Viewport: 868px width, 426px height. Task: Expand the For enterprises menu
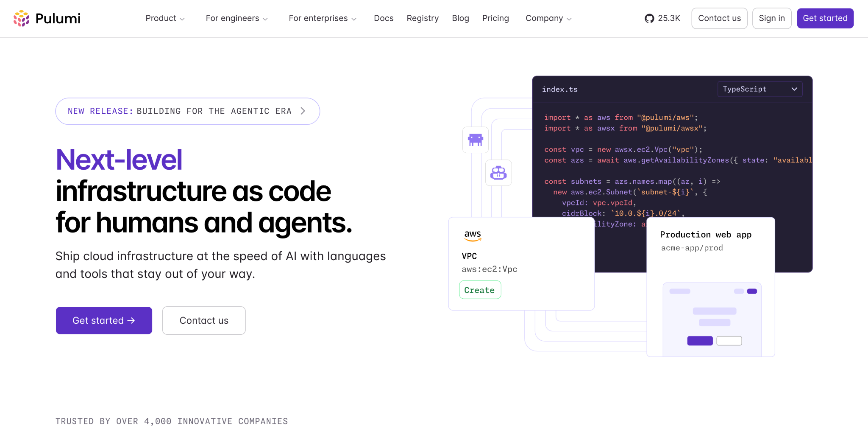tap(323, 18)
